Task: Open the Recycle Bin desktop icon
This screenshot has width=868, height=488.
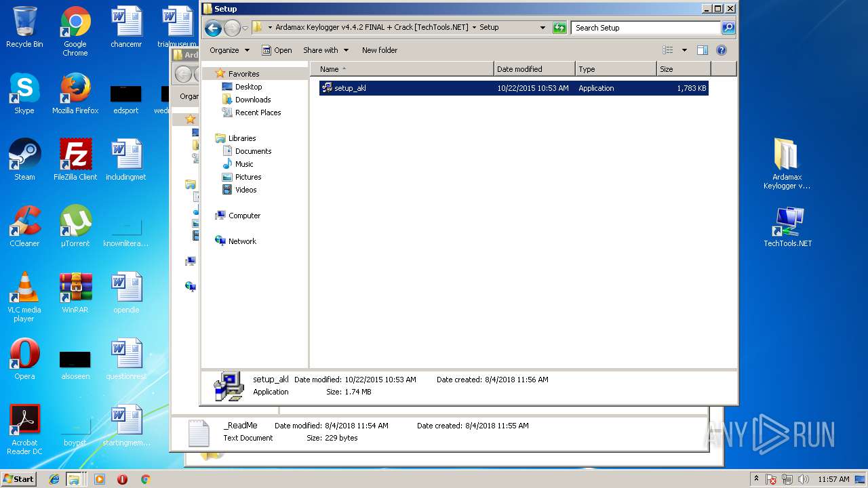Action: coord(24,27)
